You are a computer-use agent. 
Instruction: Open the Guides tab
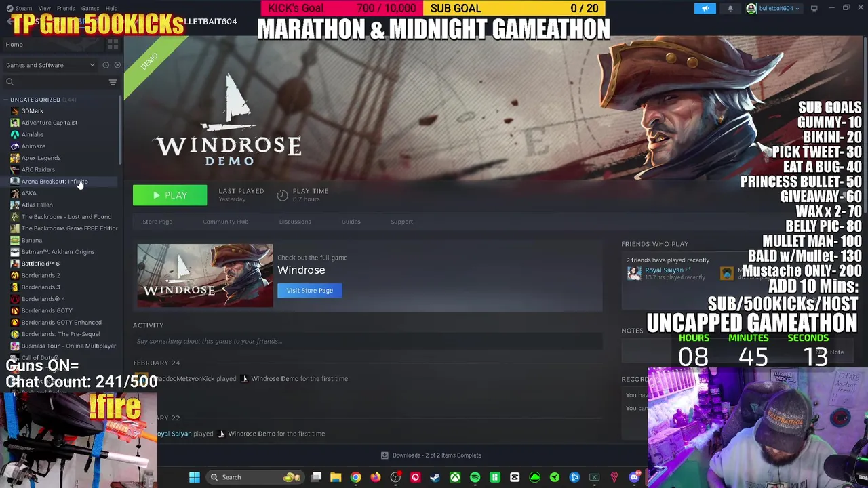351,222
